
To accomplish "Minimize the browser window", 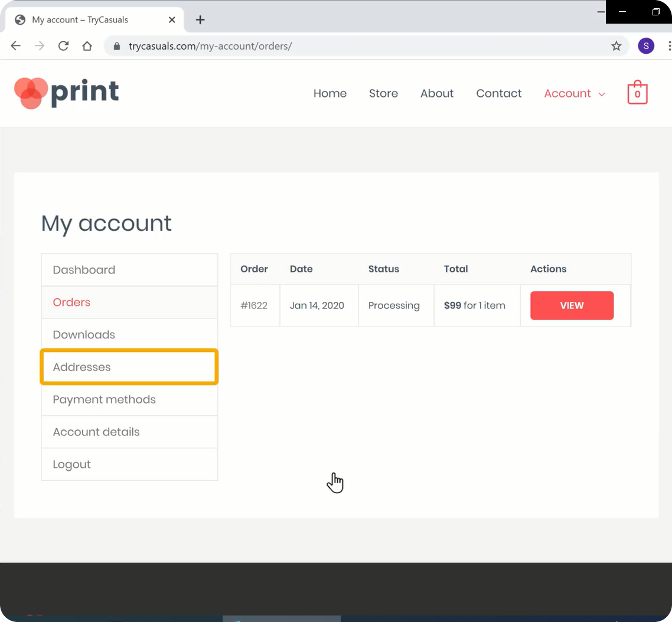I will pos(622,12).
